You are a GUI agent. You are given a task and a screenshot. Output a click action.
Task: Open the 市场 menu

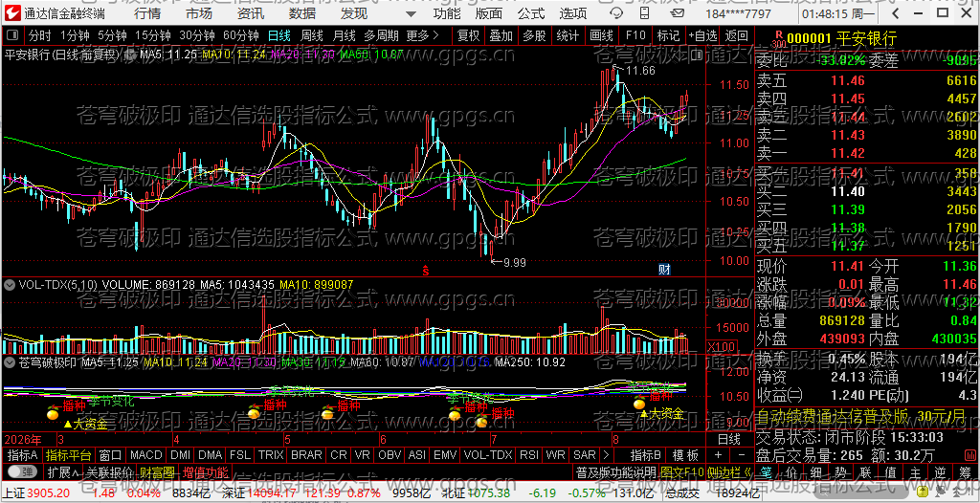pos(199,13)
